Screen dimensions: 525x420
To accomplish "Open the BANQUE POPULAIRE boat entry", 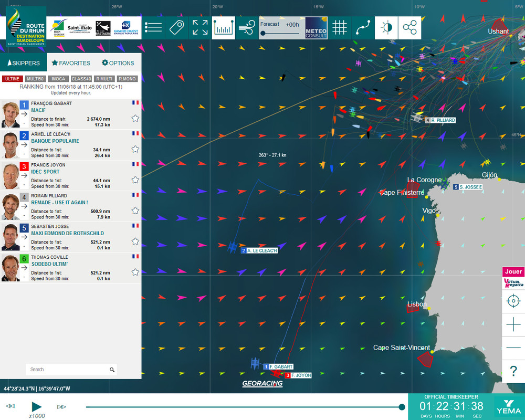I will 55,141.
